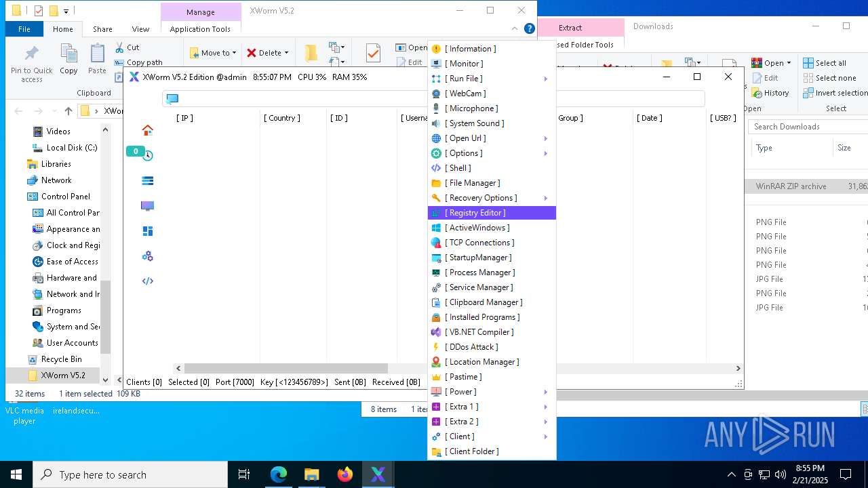This screenshot has width=868, height=488.
Task: Open Firefox from taskbar
Action: pyautogui.click(x=345, y=474)
